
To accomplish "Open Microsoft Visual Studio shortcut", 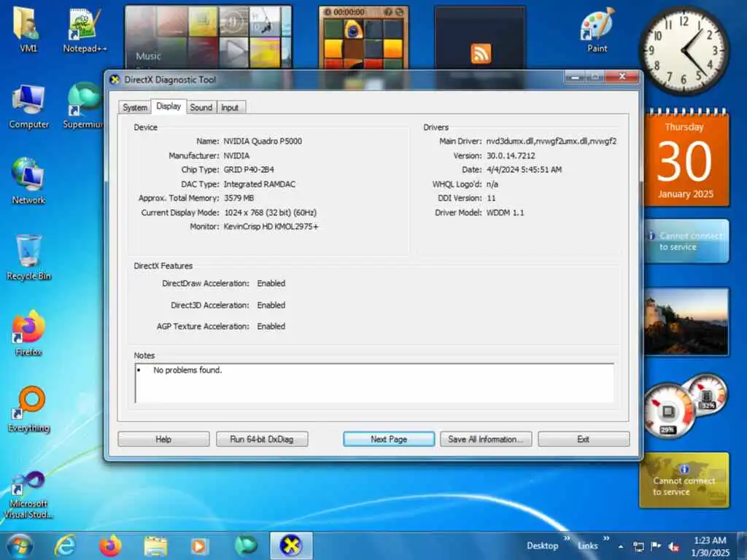I will coord(28,494).
